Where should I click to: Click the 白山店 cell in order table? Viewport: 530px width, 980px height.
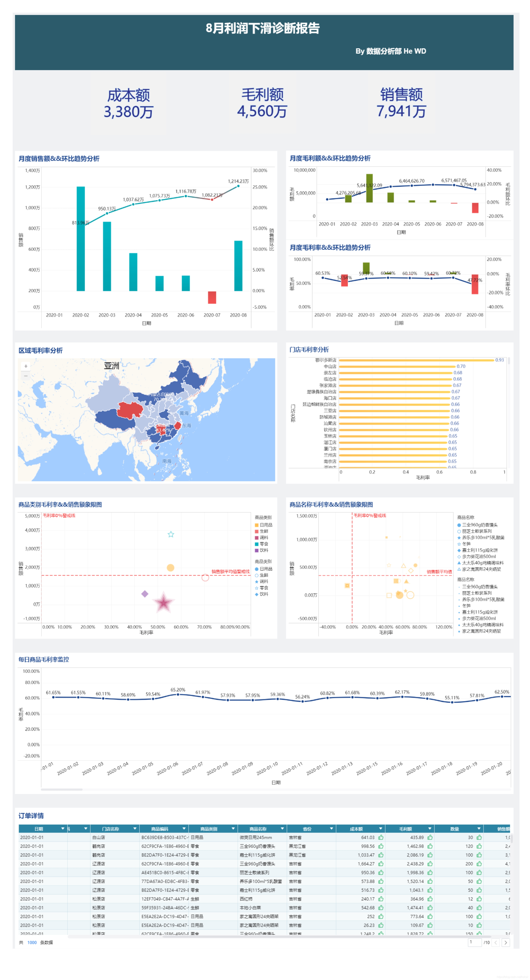pyautogui.click(x=115, y=837)
